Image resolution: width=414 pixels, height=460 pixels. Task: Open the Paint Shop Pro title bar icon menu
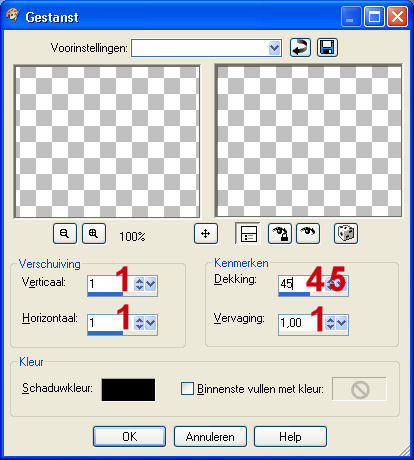point(13,16)
